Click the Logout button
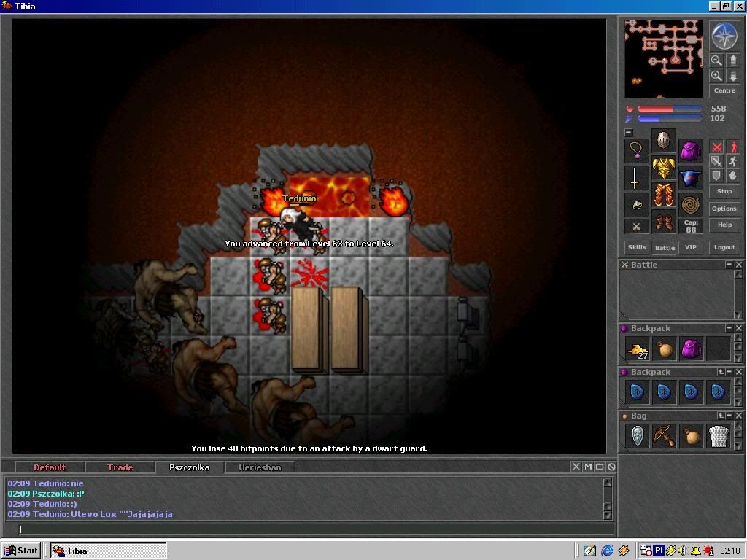This screenshot has width=747, height=560. coord(724,247)
